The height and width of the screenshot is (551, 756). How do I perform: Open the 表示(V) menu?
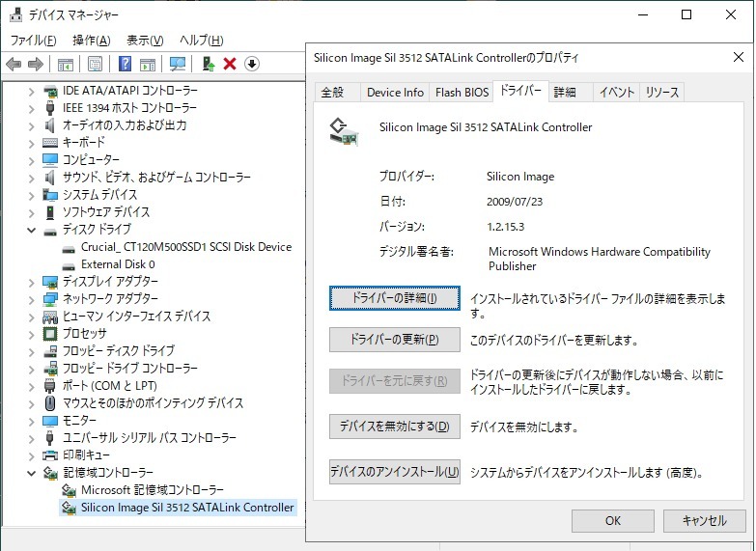(x=145, y=40)
